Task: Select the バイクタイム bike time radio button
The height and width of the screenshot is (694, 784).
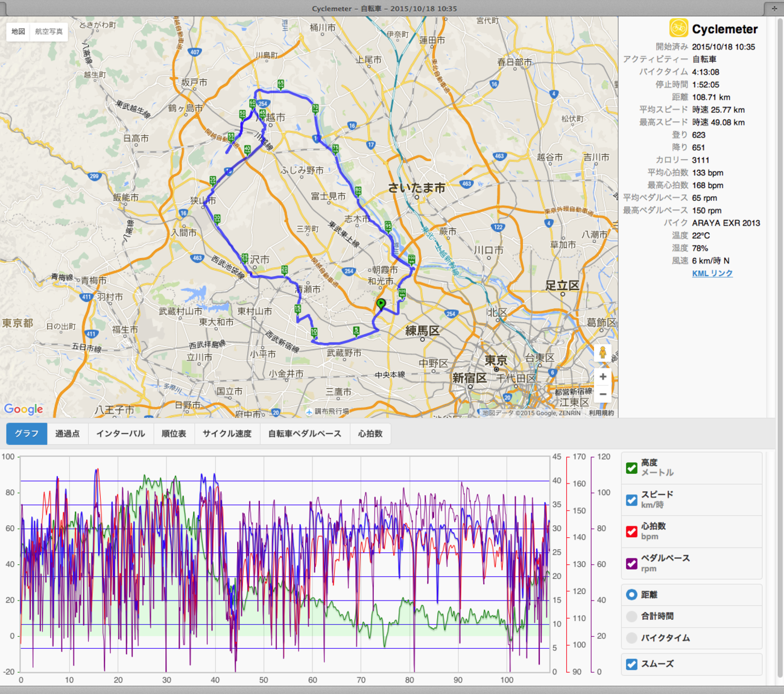Action: pyautogui.click(x=631, y=638)
